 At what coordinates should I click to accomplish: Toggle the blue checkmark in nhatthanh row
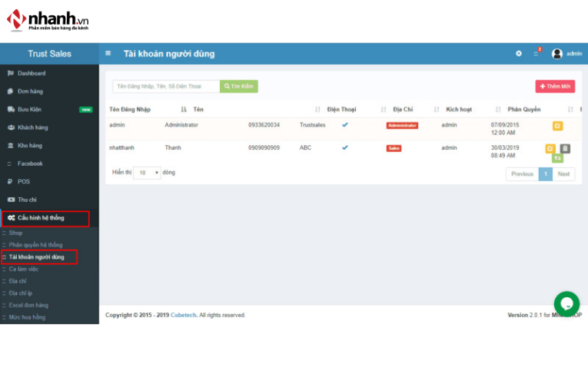345,147
